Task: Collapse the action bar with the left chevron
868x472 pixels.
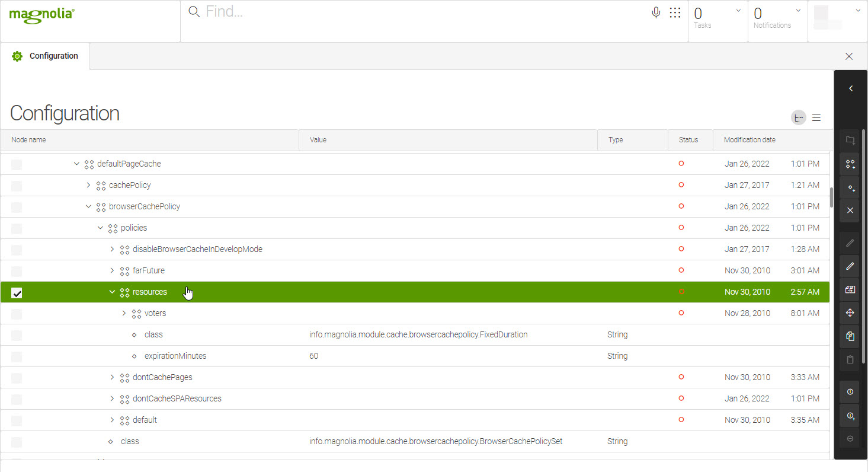Action: point(851,88)
